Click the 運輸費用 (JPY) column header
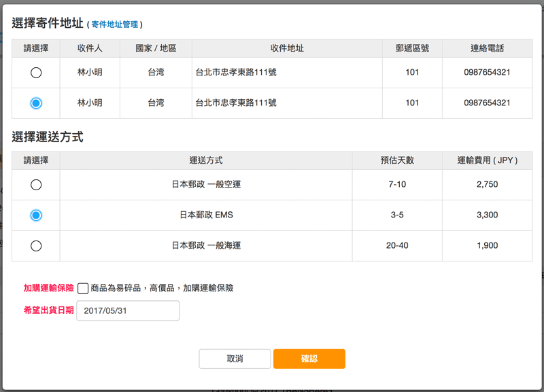 (487, 160)
